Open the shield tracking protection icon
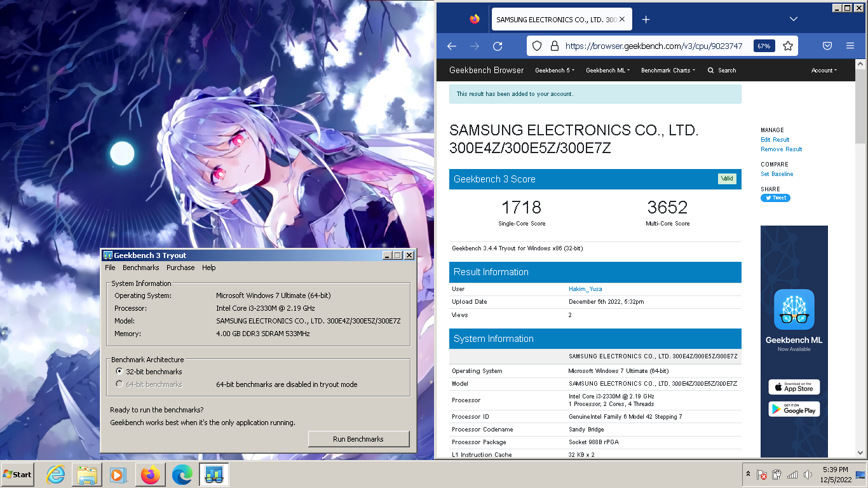 click(x=537, y=46)
